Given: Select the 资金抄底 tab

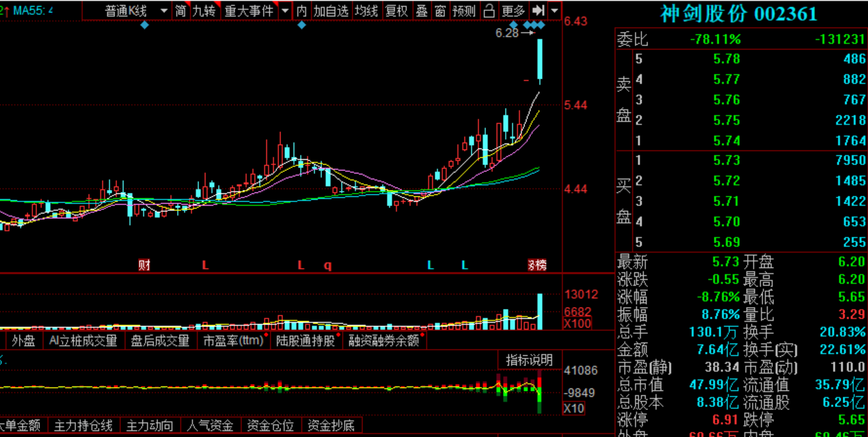Looking at the screenshot, I should (331, 426).
